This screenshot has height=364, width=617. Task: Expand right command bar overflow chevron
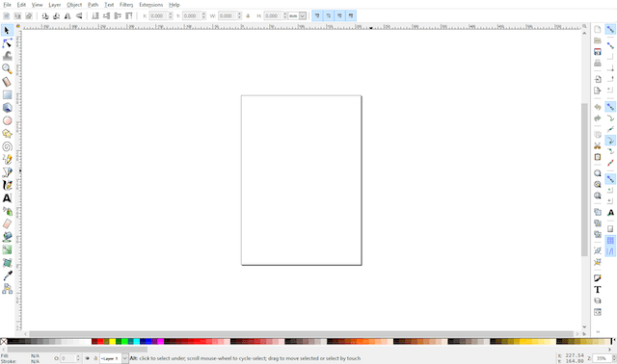pyautogui.click(x=598, y=332)
